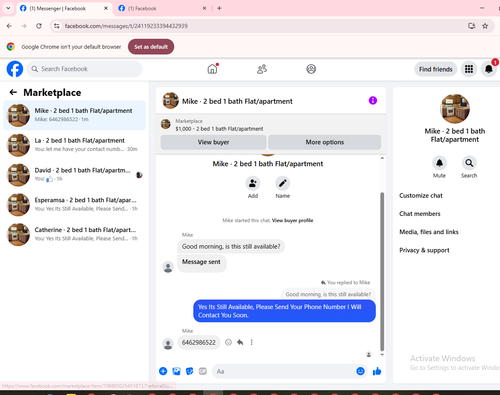Go back in Chrome browser
This screenshot has height=395, width=500.
click(x=9, y=26)
